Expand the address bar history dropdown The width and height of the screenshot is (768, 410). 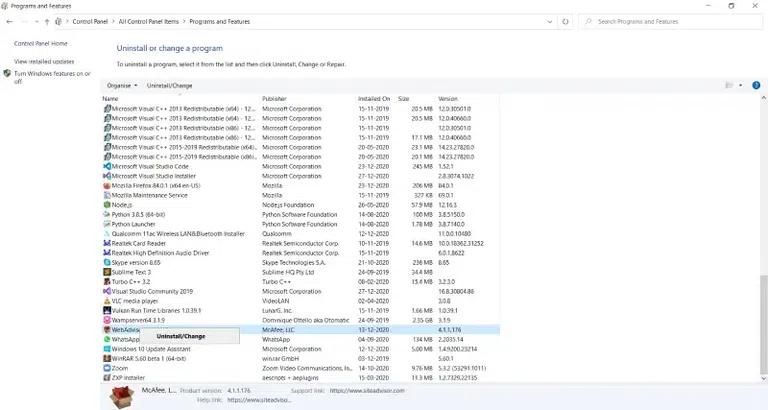550,22
